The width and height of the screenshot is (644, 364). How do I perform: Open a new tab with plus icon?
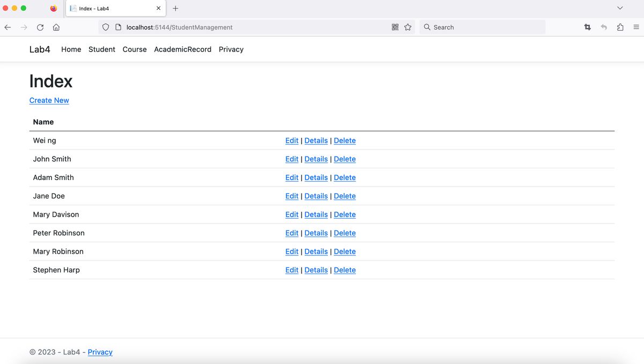tap(175, 9)
